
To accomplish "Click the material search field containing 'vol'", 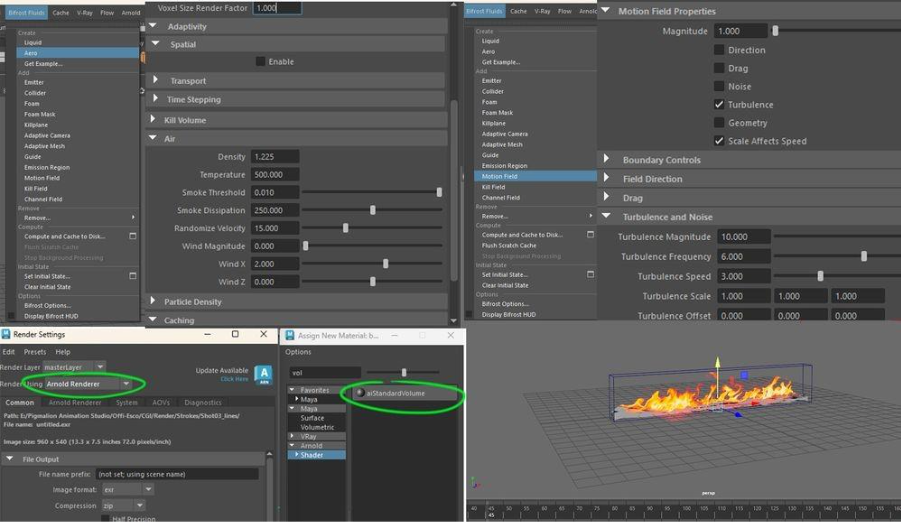I will [325, 373].
